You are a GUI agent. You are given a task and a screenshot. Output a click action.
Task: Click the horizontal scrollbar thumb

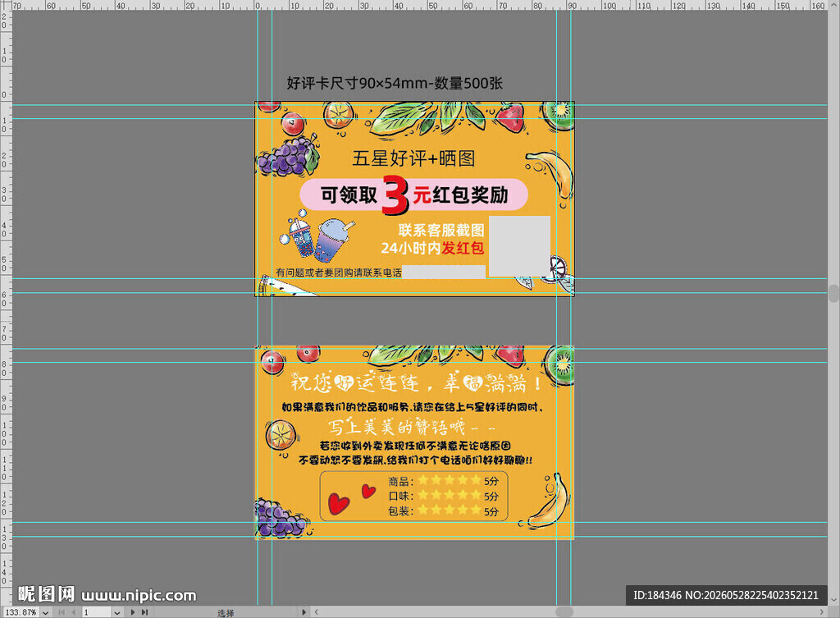point(564,612)
